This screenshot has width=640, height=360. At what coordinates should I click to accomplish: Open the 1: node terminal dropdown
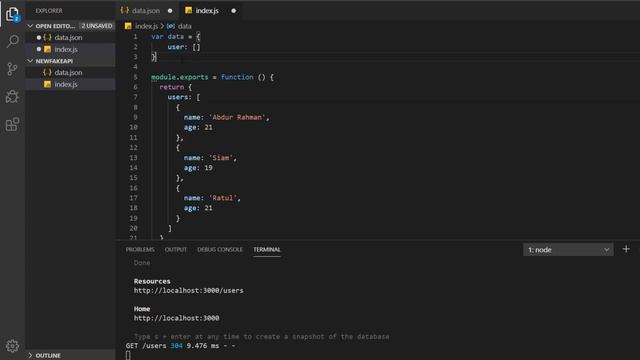coord(568,250)
